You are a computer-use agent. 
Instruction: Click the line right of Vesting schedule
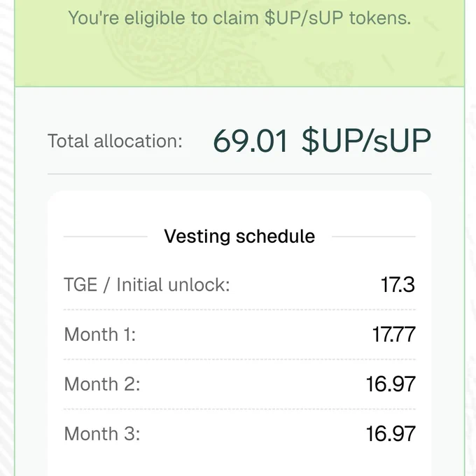(x=374, y=237)
